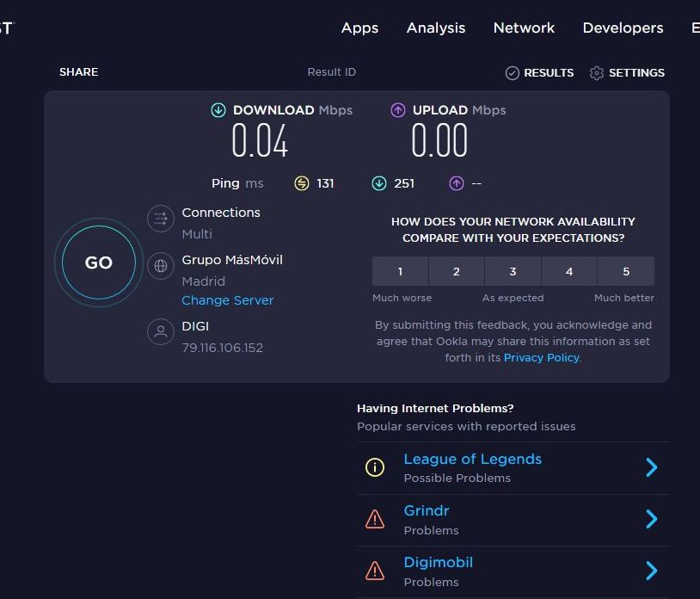Click the download arrow icon beside DOWNLOAD
Screen dimensions: 700x599
(x=218, y=110)
